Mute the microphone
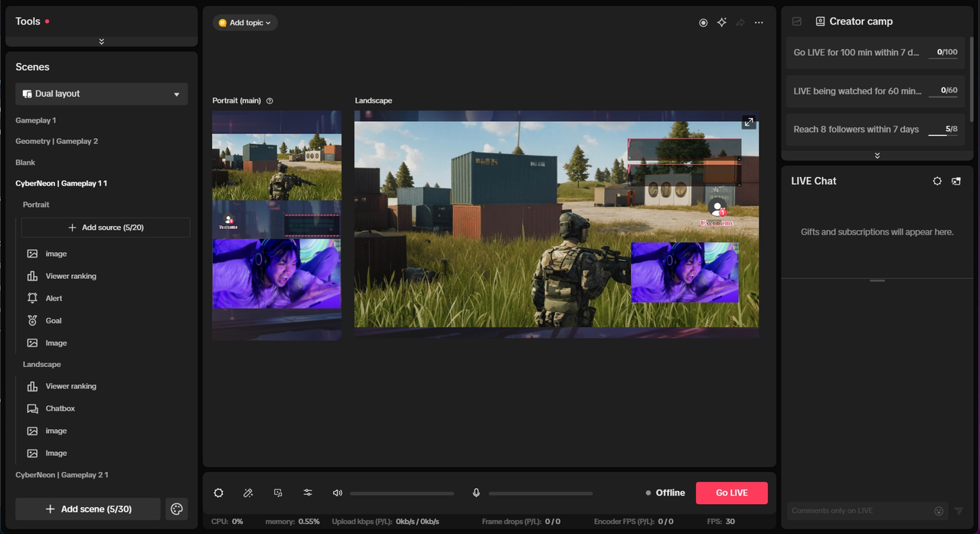Screen dimensions: 980x534 (476, 493)
